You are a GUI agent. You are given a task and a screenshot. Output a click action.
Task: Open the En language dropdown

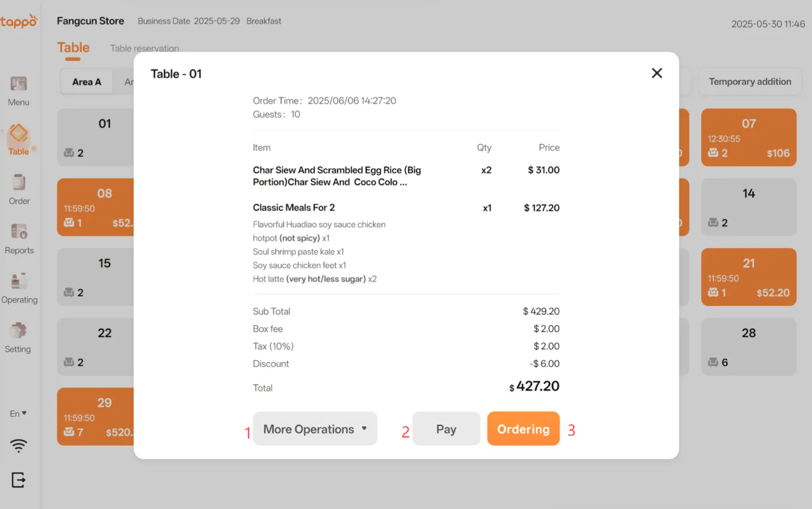coord(18,414)
